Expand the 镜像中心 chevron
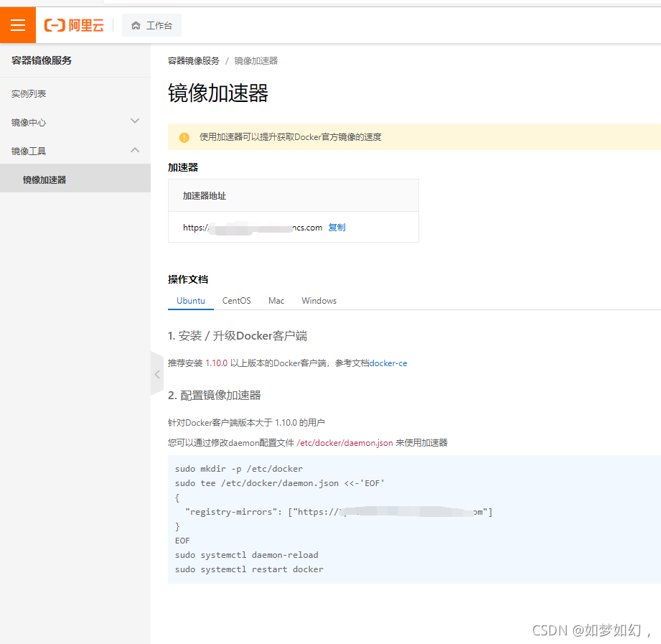This screenshot has width=661, height=644. 134,121
